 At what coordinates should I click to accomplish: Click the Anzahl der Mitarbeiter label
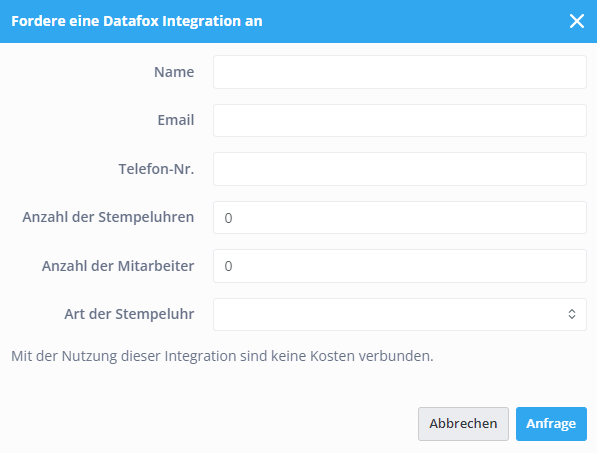click(118, 266)
